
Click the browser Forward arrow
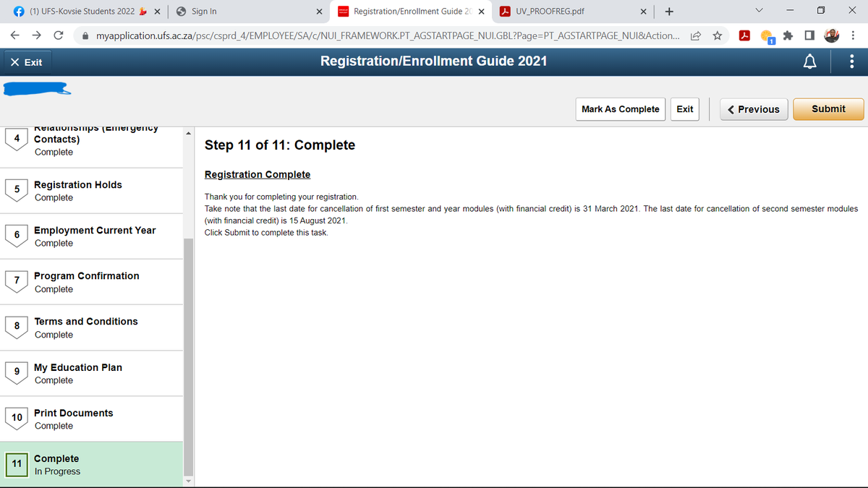tap(37, 35)
